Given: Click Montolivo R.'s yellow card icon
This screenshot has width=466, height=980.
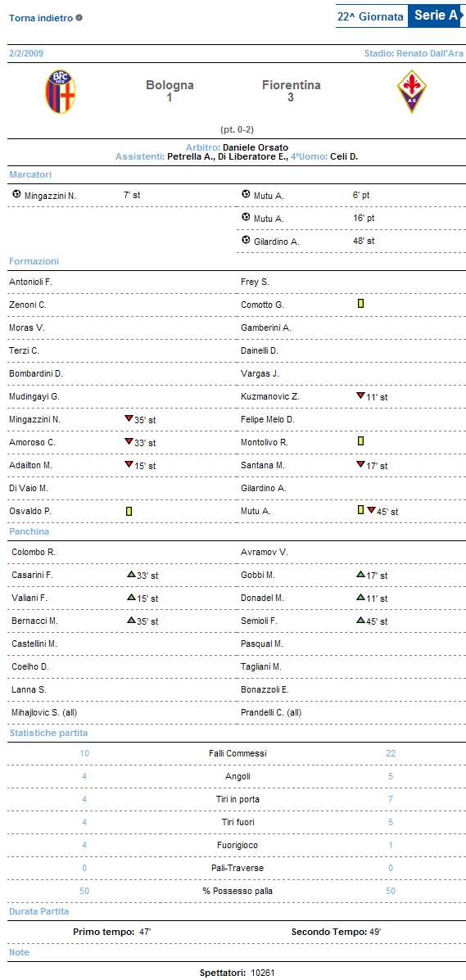Looking at the screenshot, I should pyautogui.click(x=361, y=441).
